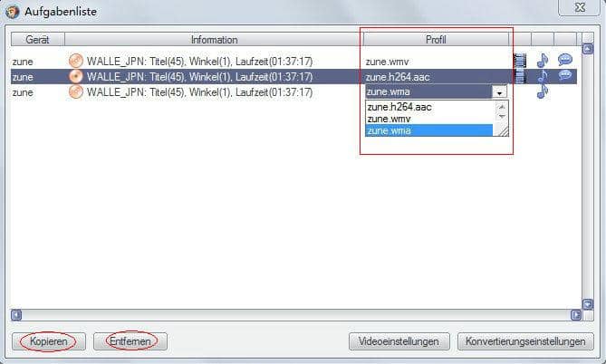Sort by the Profil column header
Image resolution: width=606 pixels, height=364 pixels.
coord(436,40)
